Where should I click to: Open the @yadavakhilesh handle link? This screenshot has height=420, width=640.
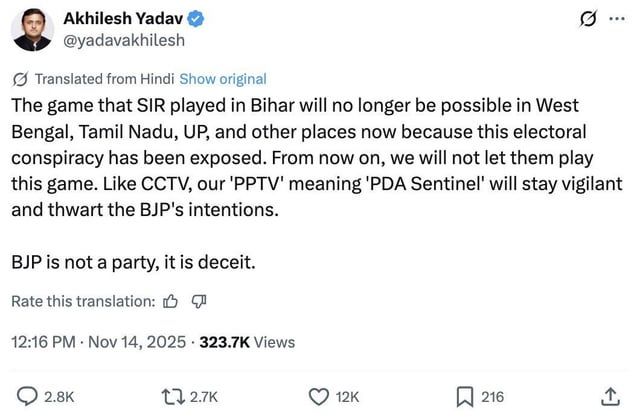pos(110,40)
